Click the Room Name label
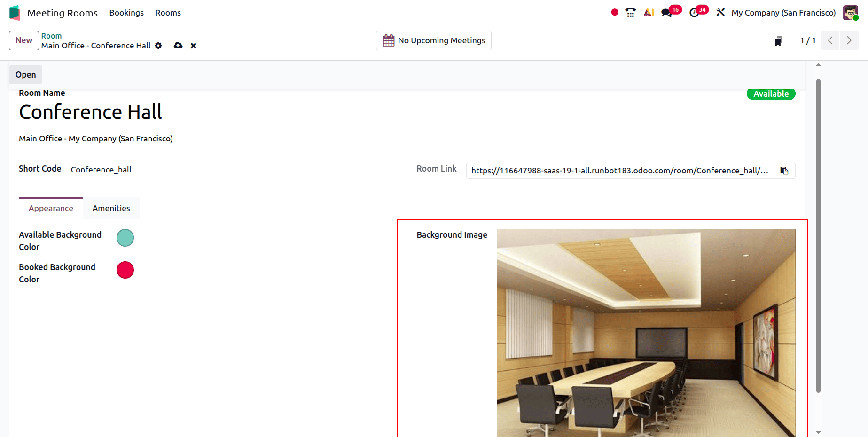This screenshot has height=437, width=868. pos(42,93)
